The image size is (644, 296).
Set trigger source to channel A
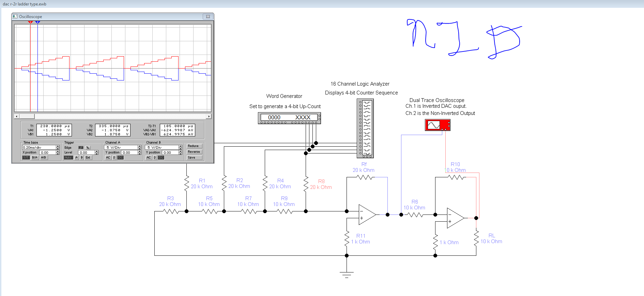[76, 158]
